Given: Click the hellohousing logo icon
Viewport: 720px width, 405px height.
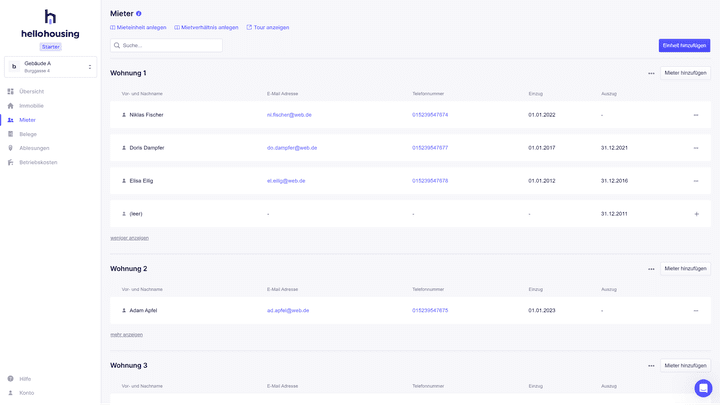Looking at the screenshot, I should 50,17.
